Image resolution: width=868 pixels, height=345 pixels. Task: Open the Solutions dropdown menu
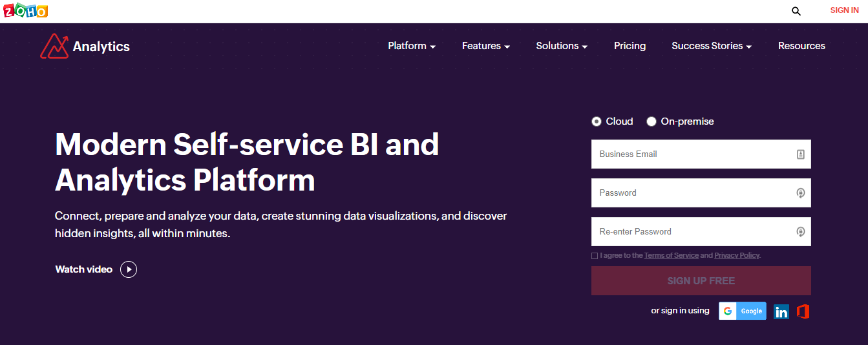[x=562, y=46]
